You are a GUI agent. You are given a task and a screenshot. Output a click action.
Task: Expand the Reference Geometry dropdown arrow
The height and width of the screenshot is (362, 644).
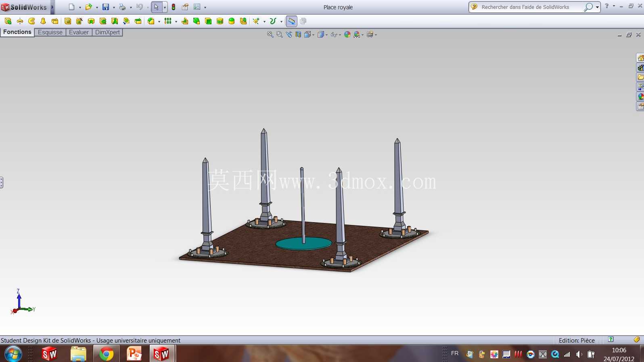coord(264,21)
